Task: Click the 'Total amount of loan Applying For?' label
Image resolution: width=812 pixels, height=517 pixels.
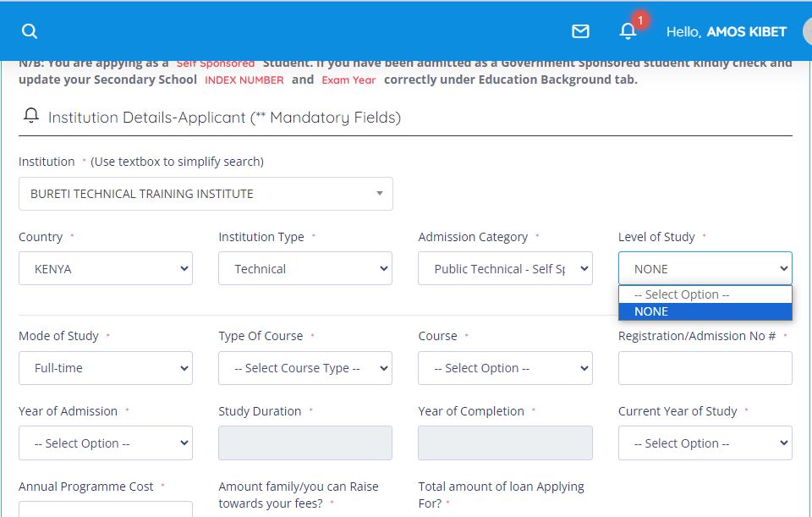Action: click(x=501, y=495)
